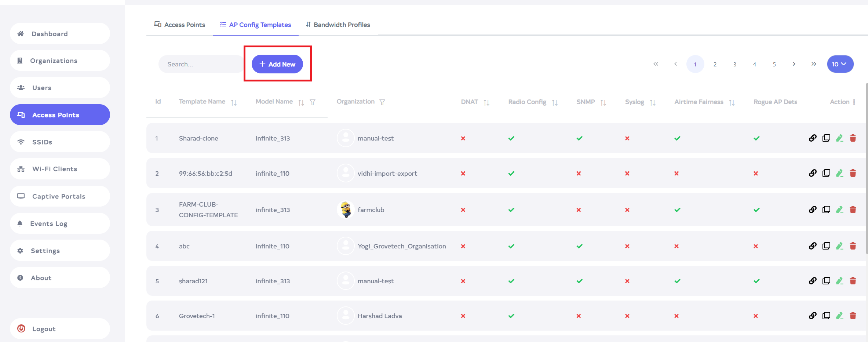Image resolution: width=868 pixels, height=342 pixels.
Task: Open the Access Points tab
Action: [179, 25]
